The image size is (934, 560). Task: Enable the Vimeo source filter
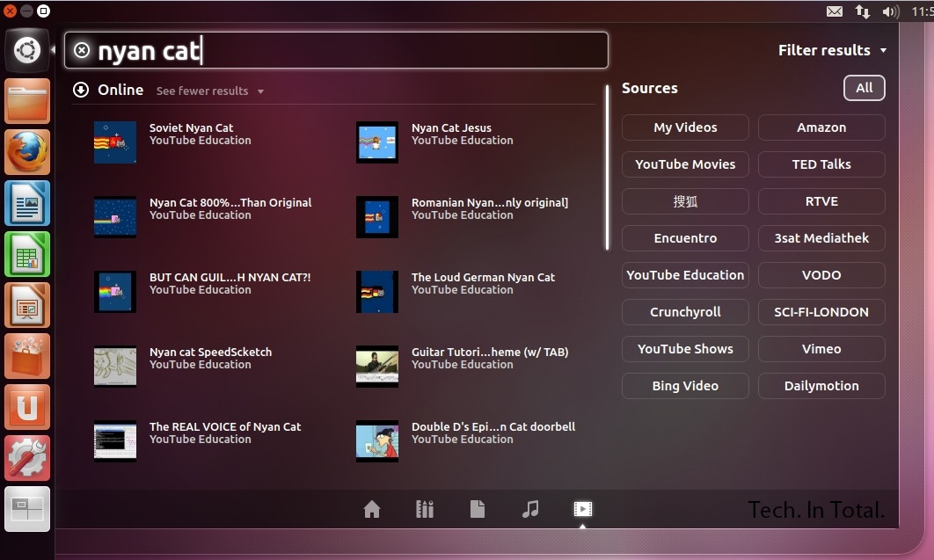pyautogui.click(x=821, y=349)
